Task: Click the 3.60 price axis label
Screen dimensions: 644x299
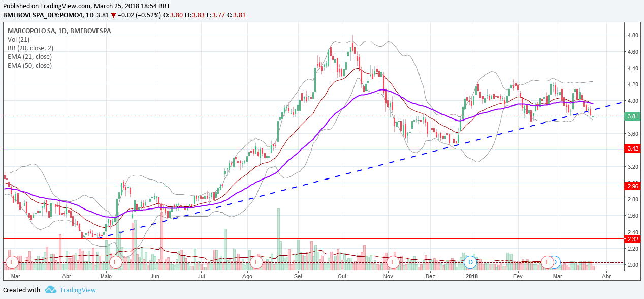Action: (x=632, y=134)
